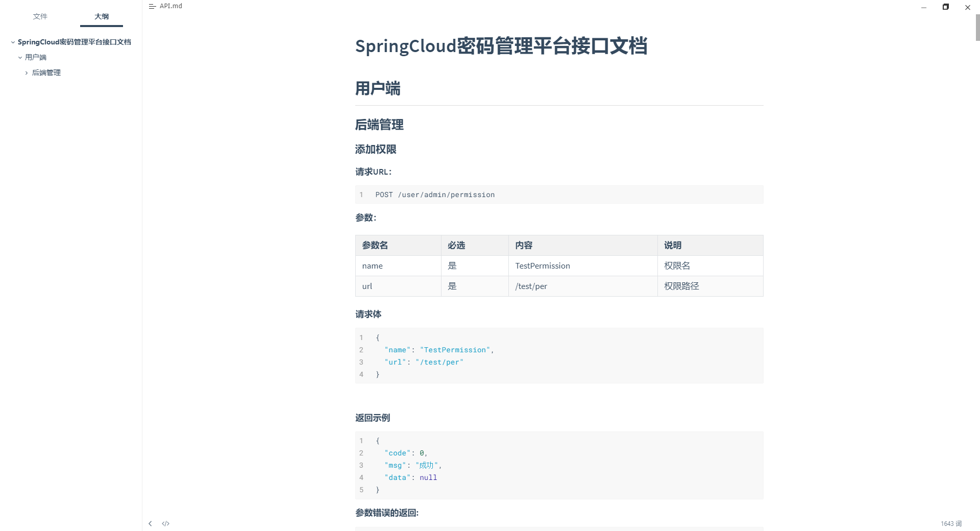The width and height of the screenshot is (980, 531).
Task: Click the sidebar toggle icon beside API.md
Action: coord(152,6)
